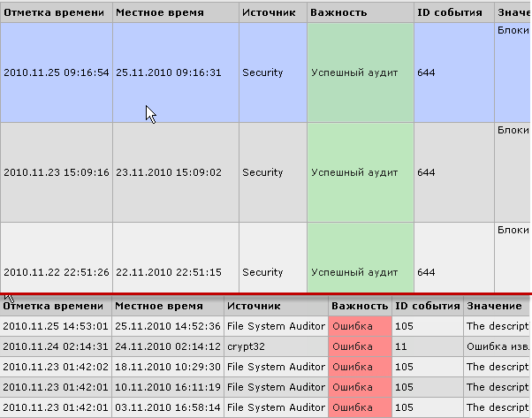Select row with local time 03.11.2010 16:58:14
This screenshot has width=532, height=418.
168,407
